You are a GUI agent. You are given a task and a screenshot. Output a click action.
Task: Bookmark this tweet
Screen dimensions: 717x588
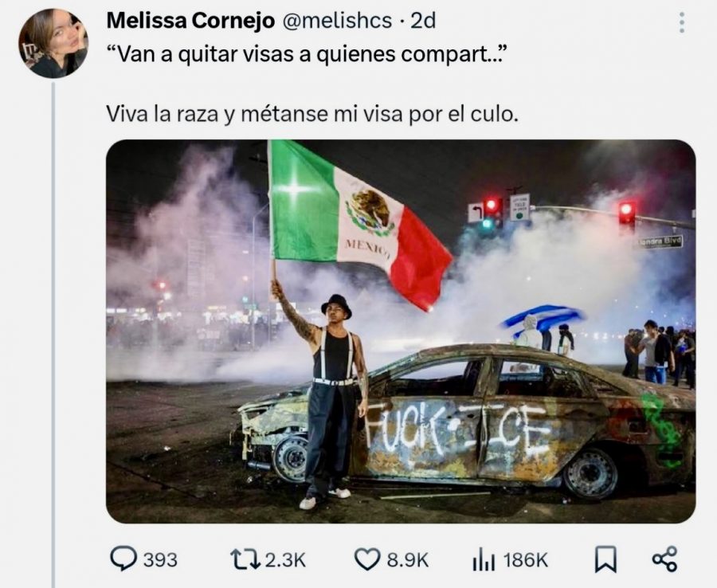click(605, 559)
